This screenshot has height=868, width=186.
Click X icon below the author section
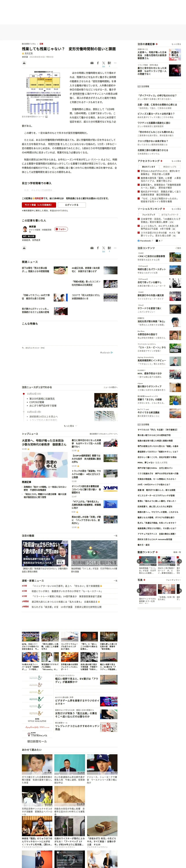104,248
